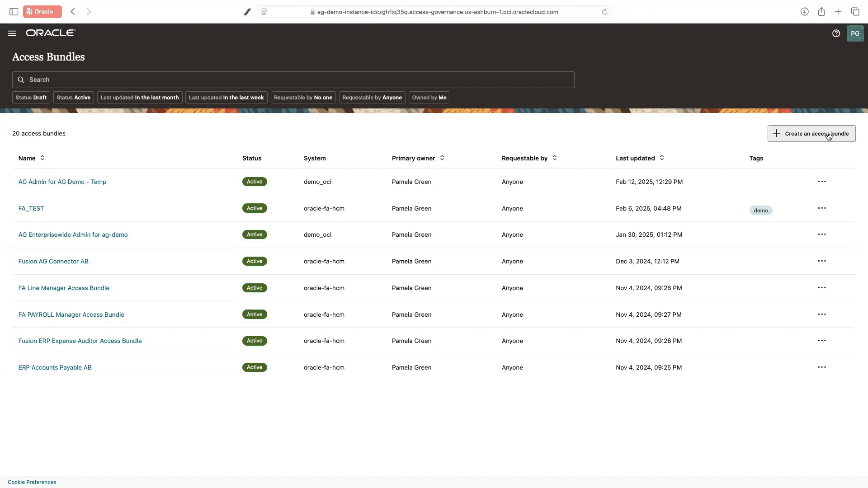The image size is (868, 488).
Task: Sort the table by Name column
Action: click(32, 158)
